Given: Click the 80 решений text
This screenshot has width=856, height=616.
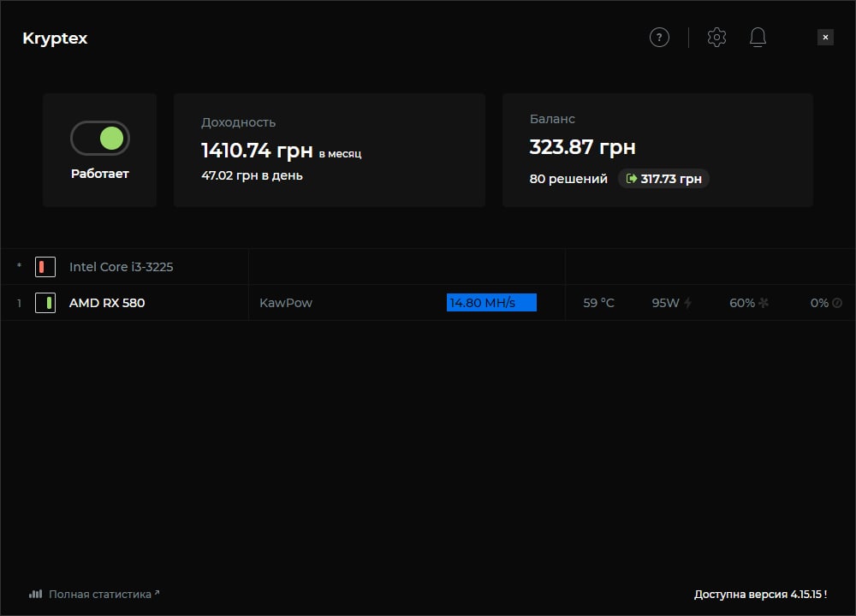Looking at the screenshot, I should click(568, 179).
